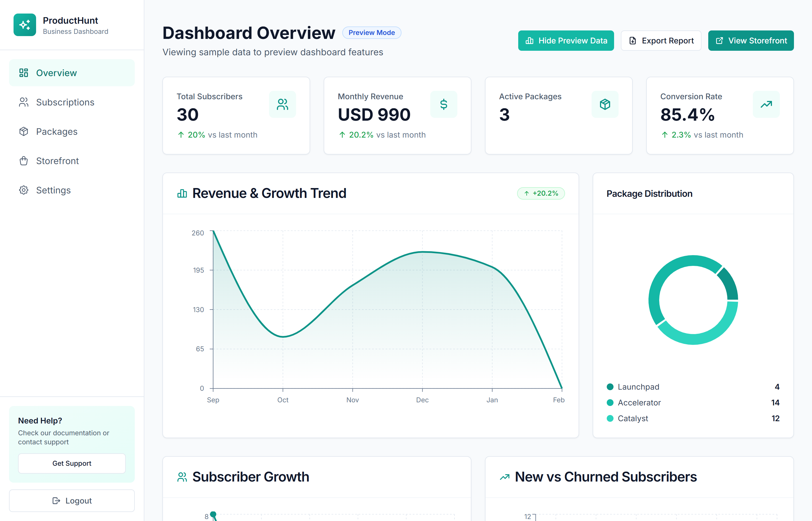Screen dimensions: 812x521
Task: Log out using the Logout button
Action: (72, 500)
